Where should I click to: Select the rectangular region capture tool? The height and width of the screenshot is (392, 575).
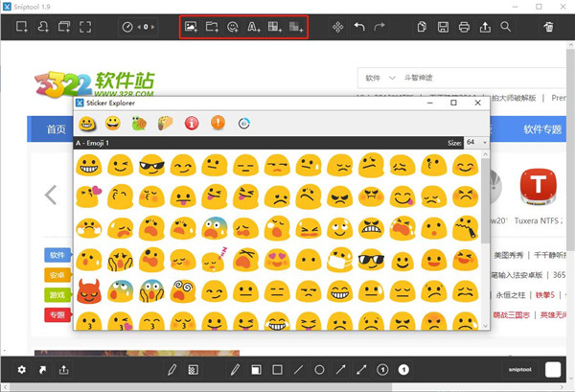pyautogui.click(x=21, y=28)
